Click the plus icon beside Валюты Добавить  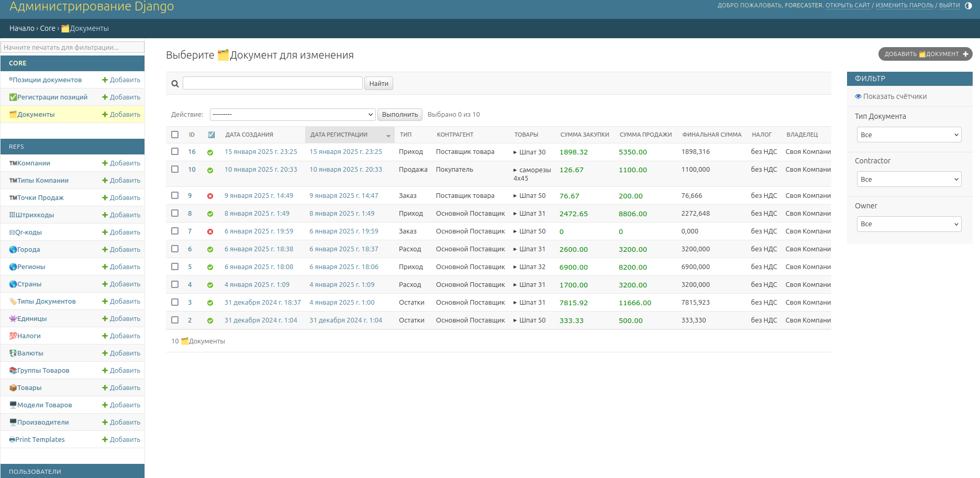pyautogui.click(x=105, y=353)
